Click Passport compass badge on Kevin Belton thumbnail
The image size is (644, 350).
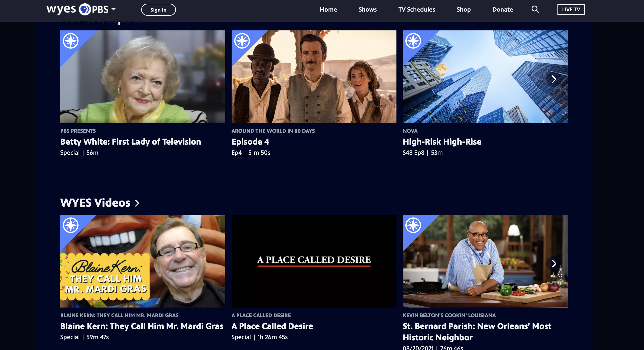[413, 225]
